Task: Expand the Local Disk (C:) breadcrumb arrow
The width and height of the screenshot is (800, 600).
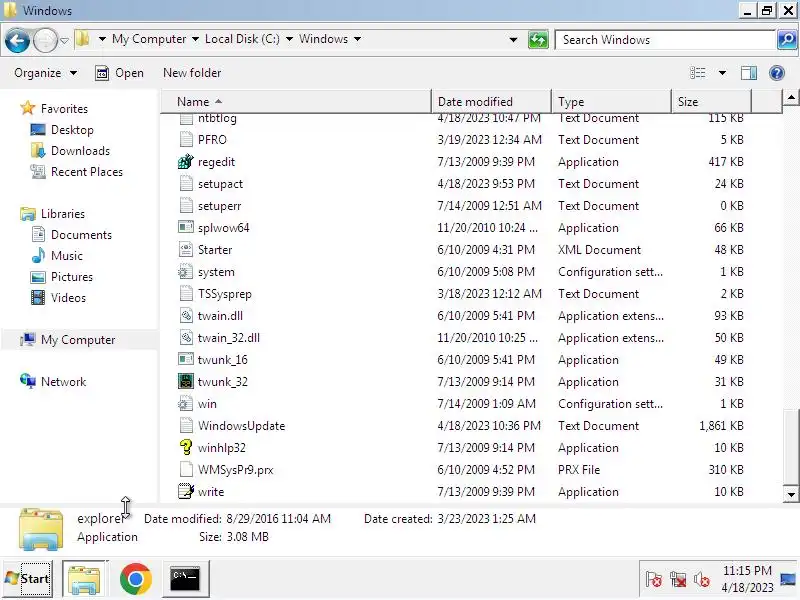Action: click(289, 39)
